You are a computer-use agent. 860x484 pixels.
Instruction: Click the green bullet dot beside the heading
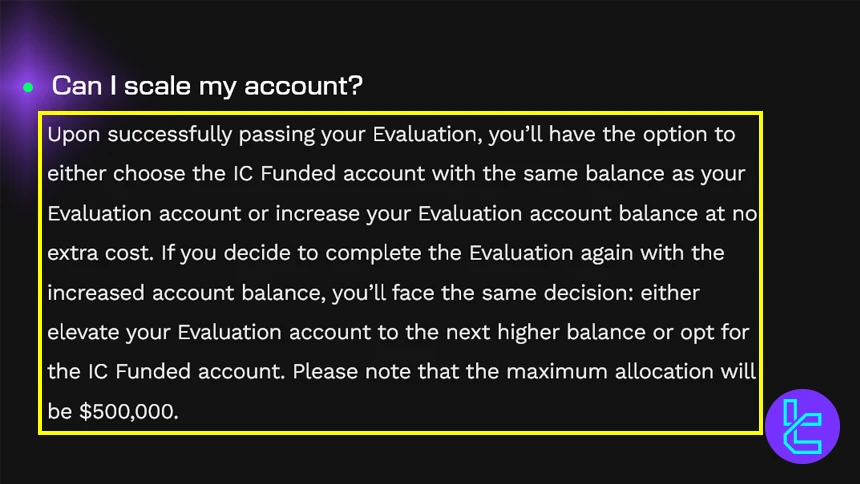(28, 87)
